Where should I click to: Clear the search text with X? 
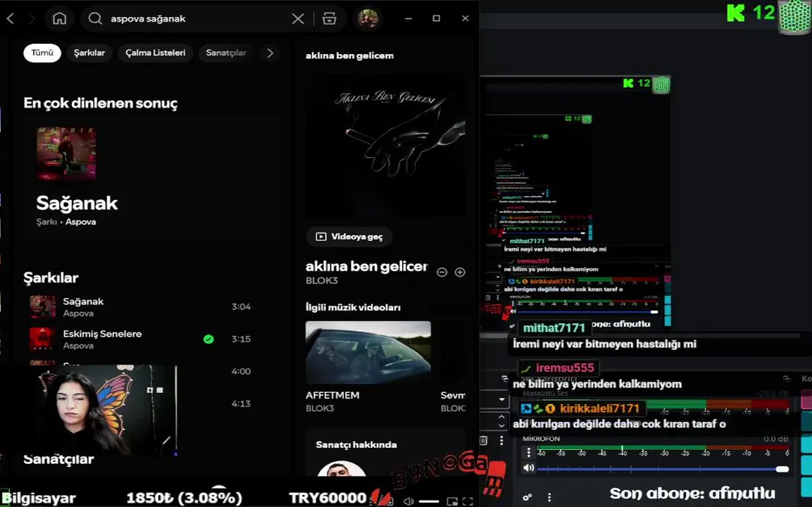[x=298, y=18]
